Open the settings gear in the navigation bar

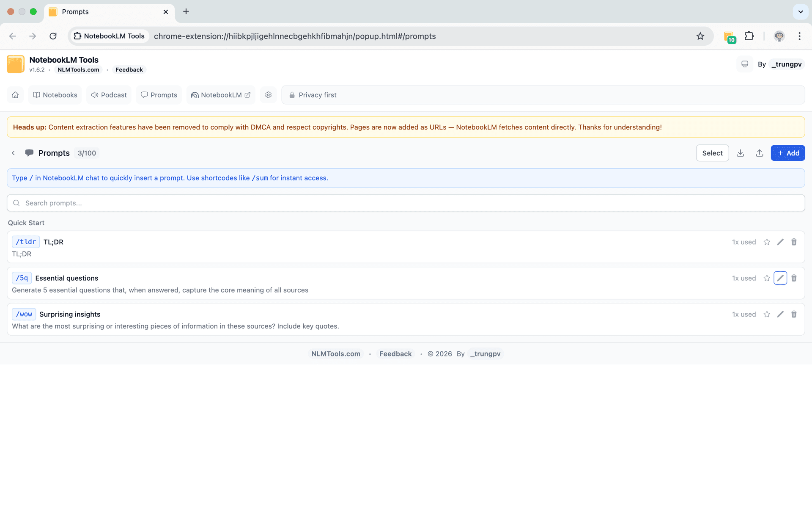pos(269,95)
